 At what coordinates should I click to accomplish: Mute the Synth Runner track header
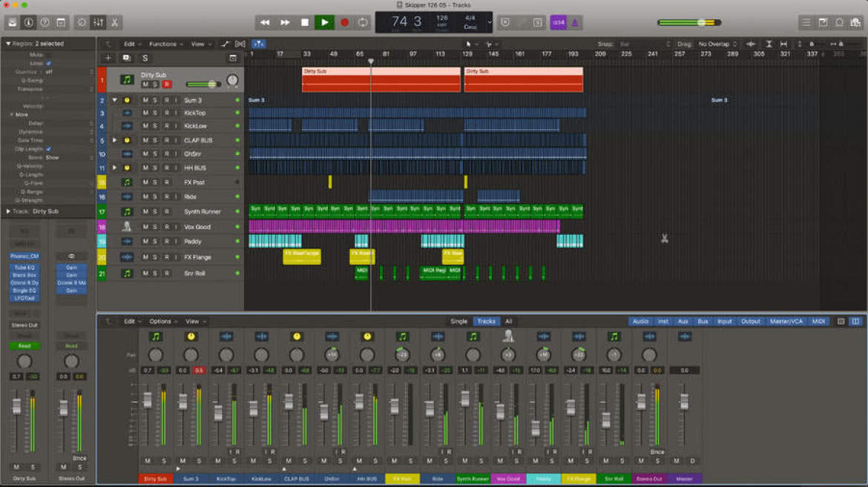click(145, 212)
